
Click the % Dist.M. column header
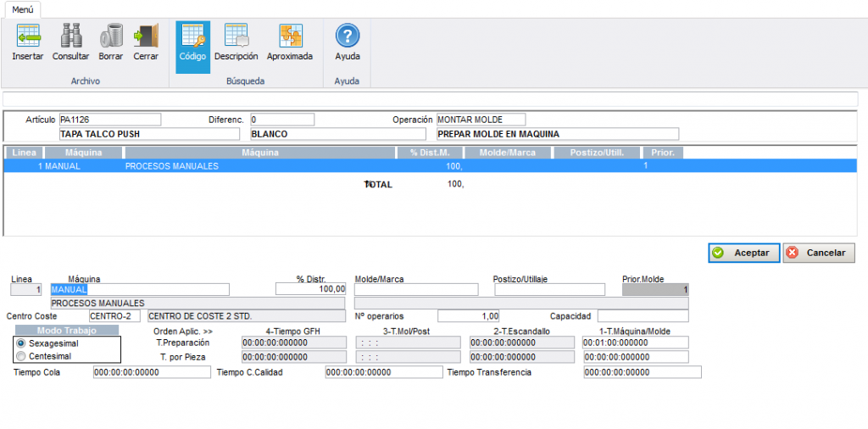coord(431,153)
